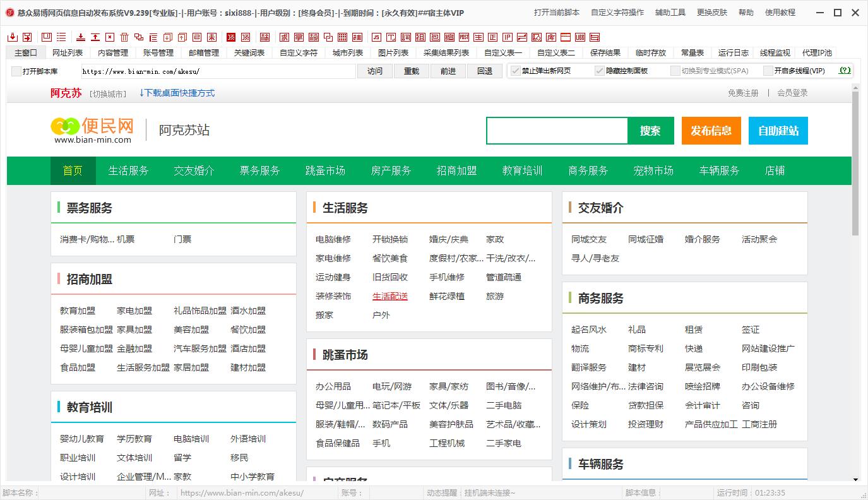This screenshot has width=868, height=500.
Task: Click the green question mark help icon
Action: [845, 71]
